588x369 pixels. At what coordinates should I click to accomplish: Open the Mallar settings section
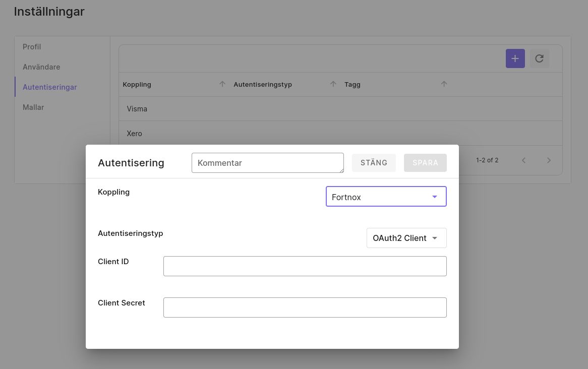point(33,107)
